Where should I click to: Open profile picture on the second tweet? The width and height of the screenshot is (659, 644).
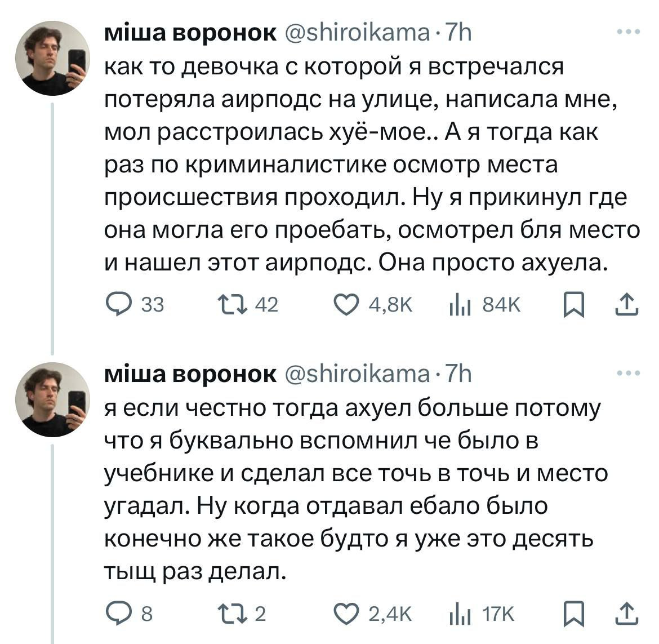[52, 399]
